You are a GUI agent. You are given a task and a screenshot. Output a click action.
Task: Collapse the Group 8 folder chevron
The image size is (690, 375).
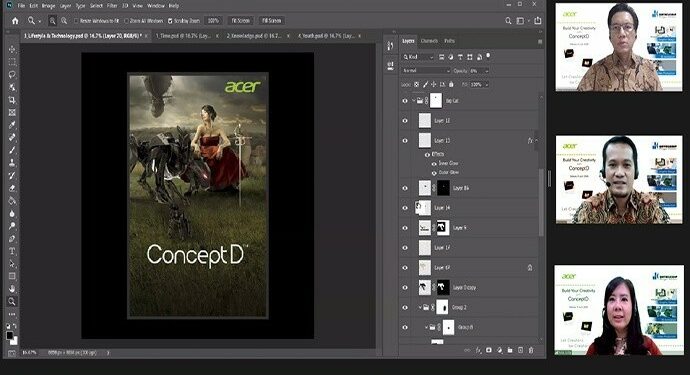click(426, 327)
